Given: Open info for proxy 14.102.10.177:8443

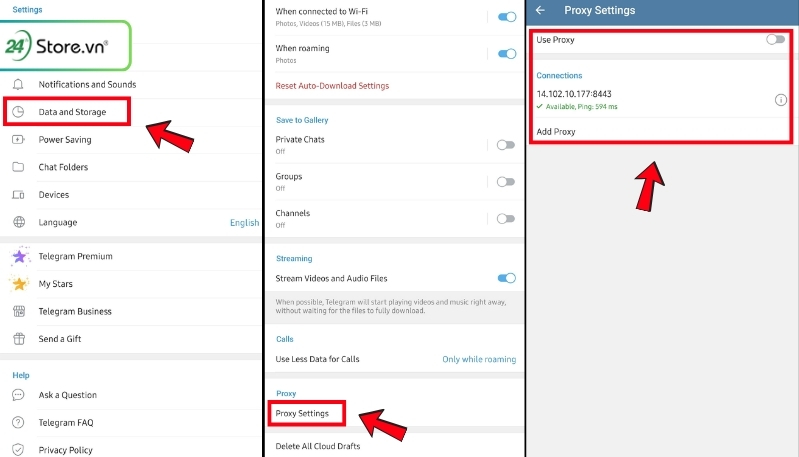Looking at the screenshot, I should tap(781, 100).
